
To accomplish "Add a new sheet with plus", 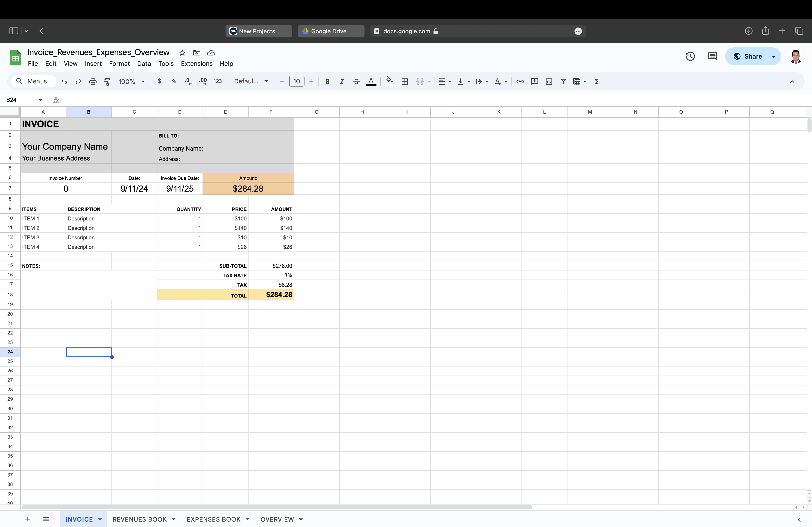I will (x=28, y=519).
